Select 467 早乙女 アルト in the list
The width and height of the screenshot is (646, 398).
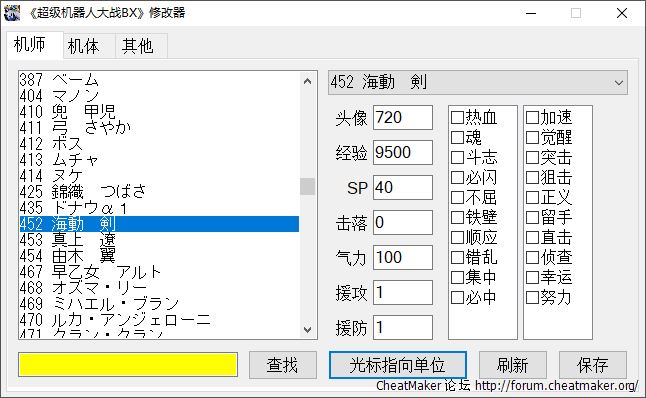point(159,272)
